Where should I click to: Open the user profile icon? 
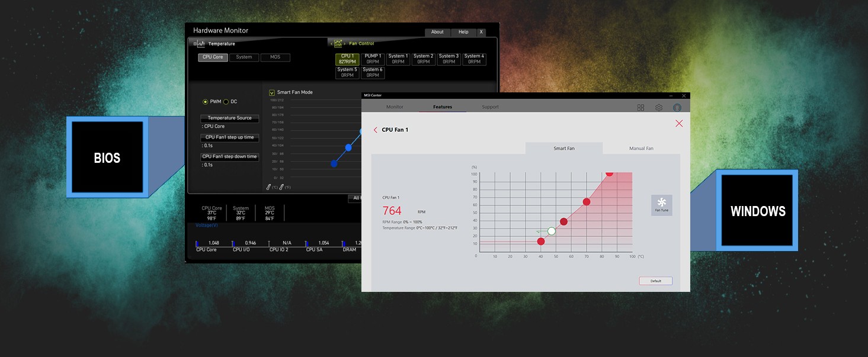677,108
